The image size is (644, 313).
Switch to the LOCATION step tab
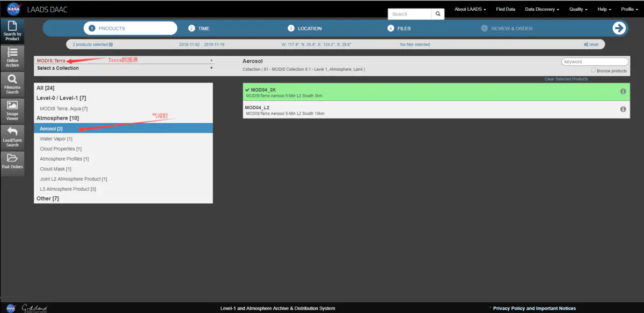tap(305, 28)
